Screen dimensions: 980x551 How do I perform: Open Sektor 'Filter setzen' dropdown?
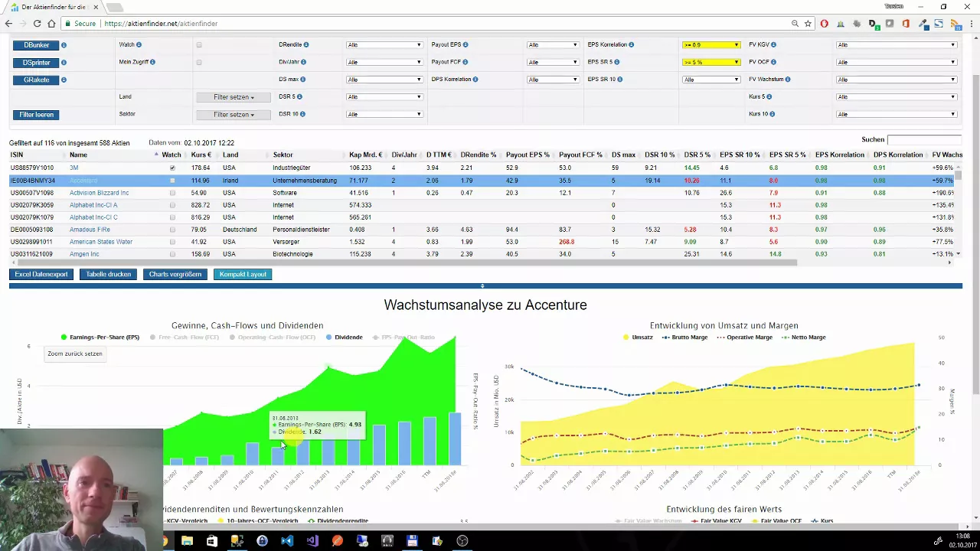234,115
